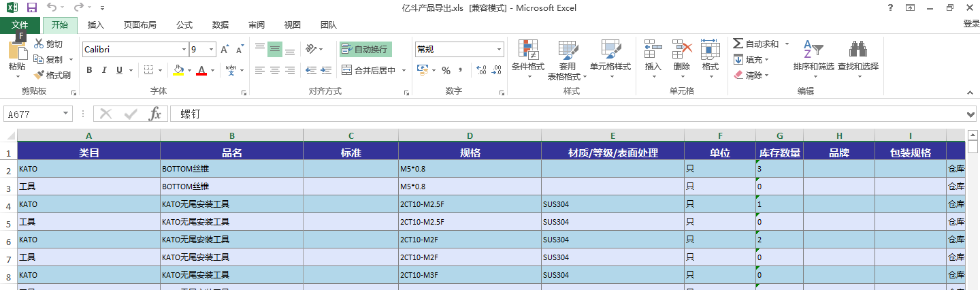The width and height of the screenshot is (980, 290).
Task: Click the AutoSum sigma icon
Action: (738, 44)
